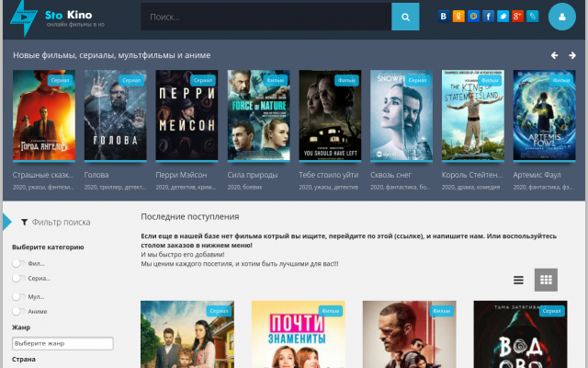
Task: Open the Перри Мейсон poster
Action: click(187, 115)
